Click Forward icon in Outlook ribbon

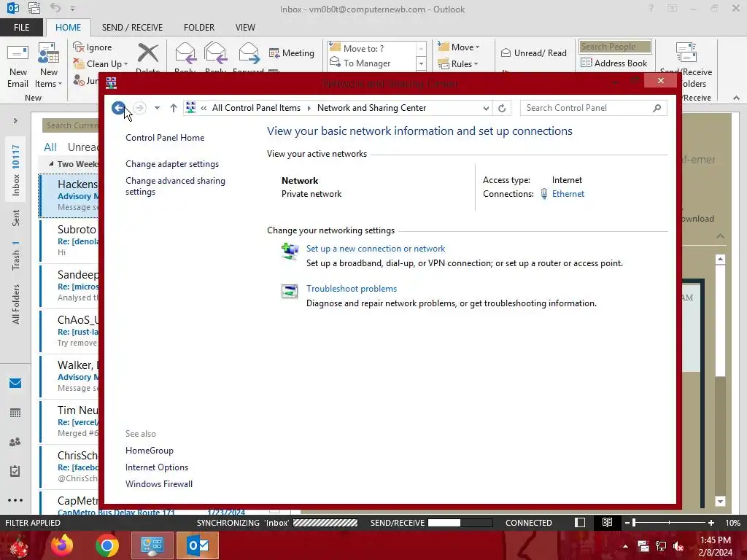coord(249,53)
